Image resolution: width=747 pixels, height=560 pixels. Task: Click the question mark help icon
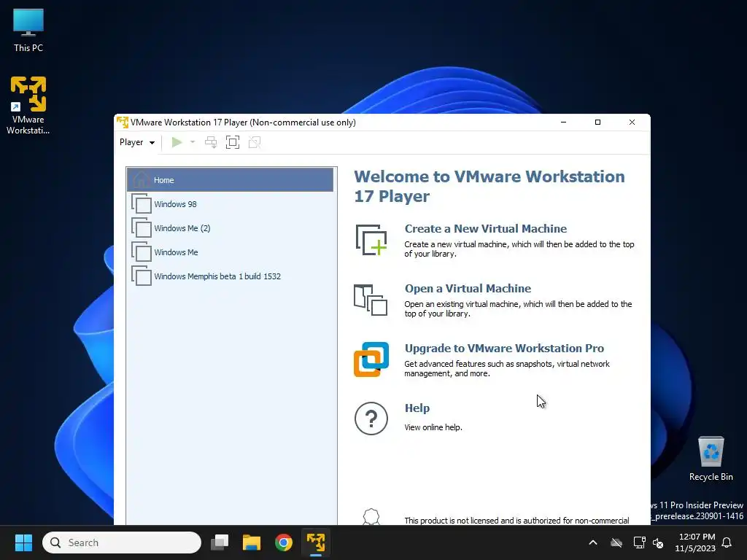click(371, 419)
